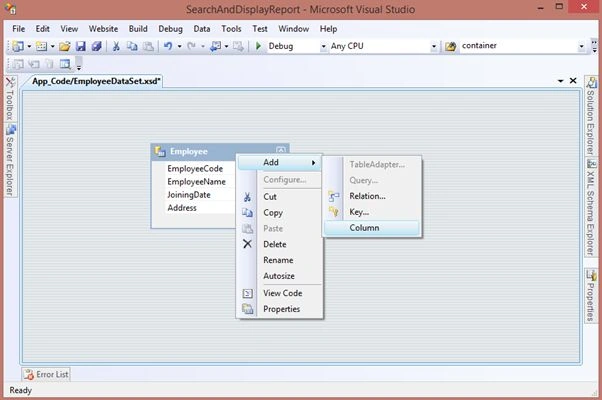
Task: Click the preview icon in the second toolbar row
Action: [65, 64]
